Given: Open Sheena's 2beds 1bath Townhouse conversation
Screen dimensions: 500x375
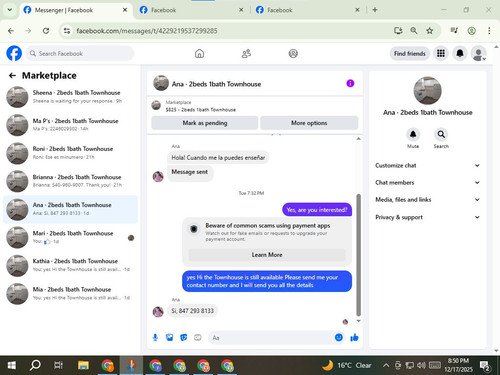Looking at the screenshot, I should [x=70, y=97].
